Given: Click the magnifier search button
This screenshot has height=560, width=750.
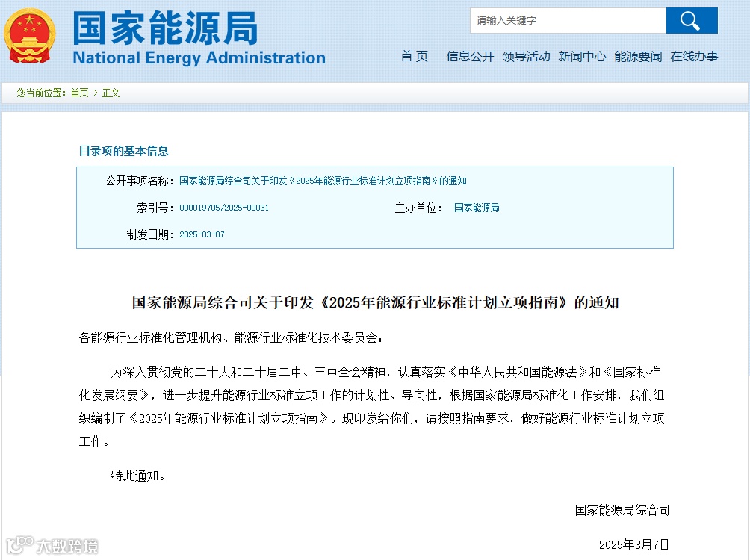Looking at the screenshot, I should click(x=692, y=21).
